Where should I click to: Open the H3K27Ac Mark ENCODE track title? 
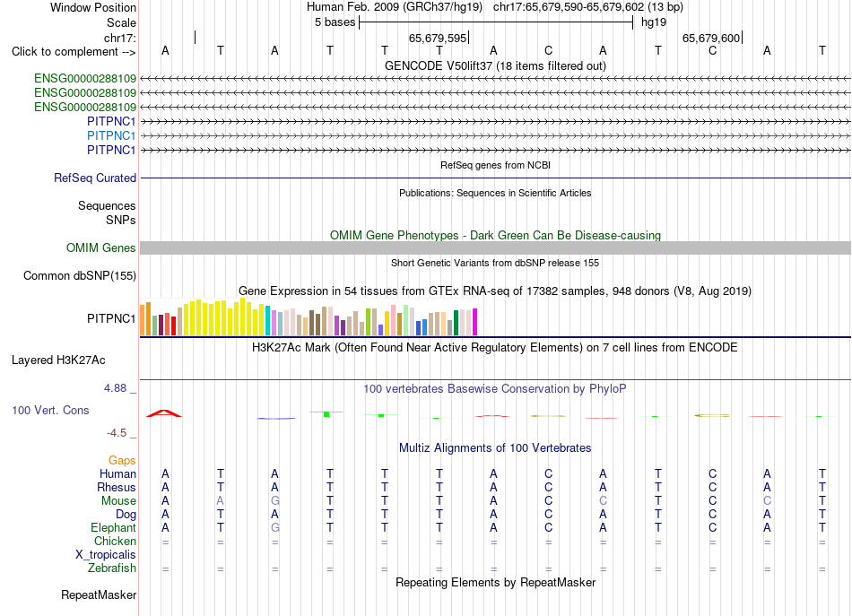coord(495,347)
